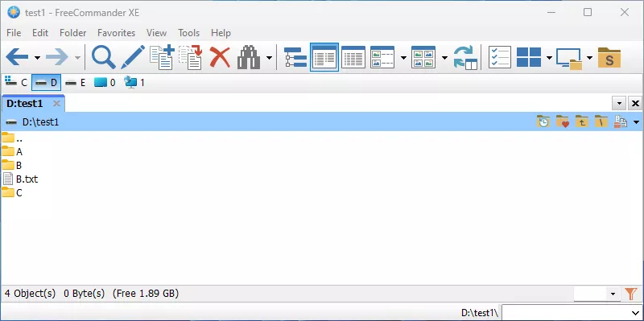
Task: Go forward with the grayed right arrow
Action: 56,57
